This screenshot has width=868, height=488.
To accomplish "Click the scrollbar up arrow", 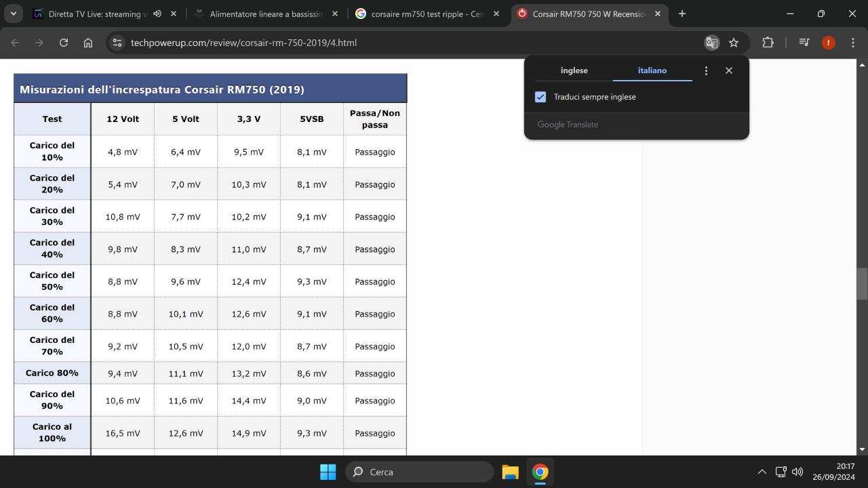I will (x=863, y=64).
